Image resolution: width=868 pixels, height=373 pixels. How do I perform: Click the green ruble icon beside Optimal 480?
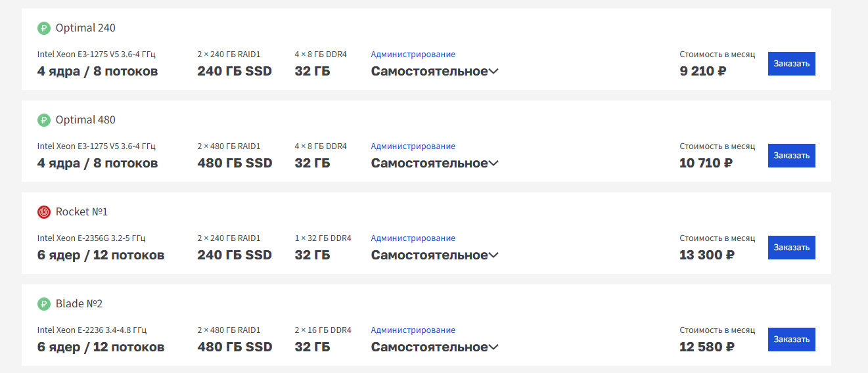coord(44,120)
